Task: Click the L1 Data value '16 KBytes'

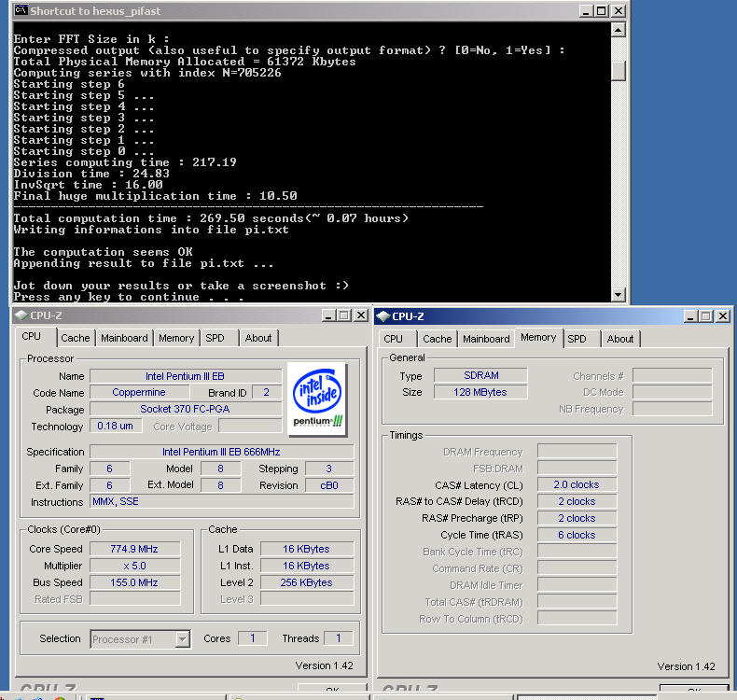Action: (x=306, y=549)
